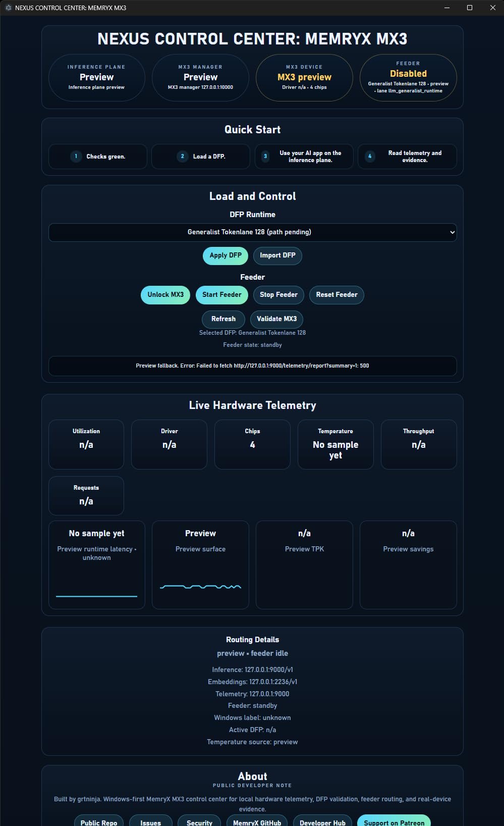Open the DFP Runtime dropdown
This screenshot has width=504, height=826.
[252, 232]
